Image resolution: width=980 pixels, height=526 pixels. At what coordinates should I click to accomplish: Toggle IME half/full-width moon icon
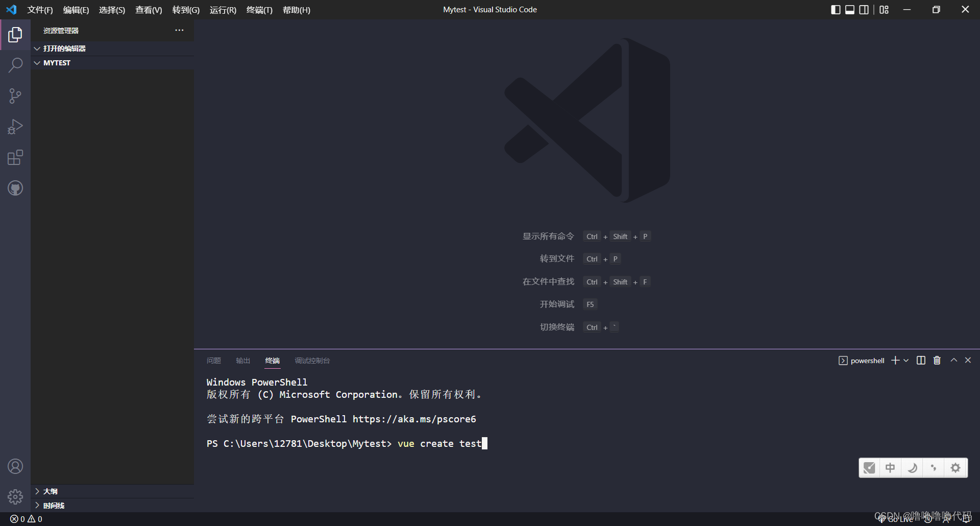[x=912, y=468]
